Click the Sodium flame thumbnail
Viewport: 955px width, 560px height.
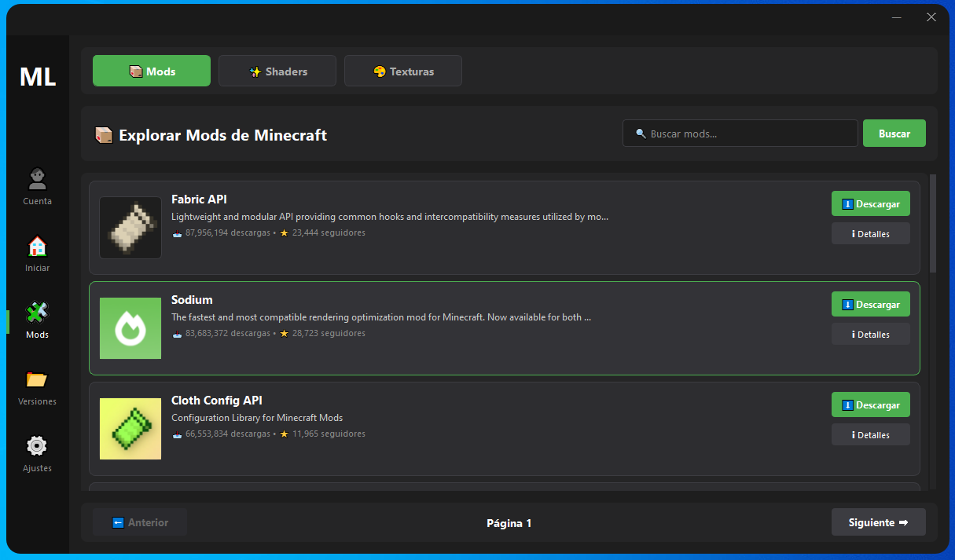pyautogui.click(x=130, y=328)
